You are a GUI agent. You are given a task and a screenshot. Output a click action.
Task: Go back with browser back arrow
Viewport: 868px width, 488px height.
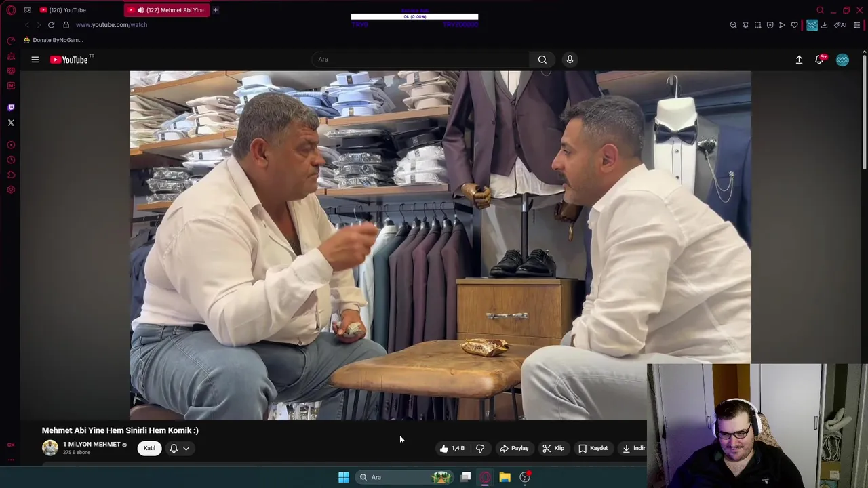26,25
